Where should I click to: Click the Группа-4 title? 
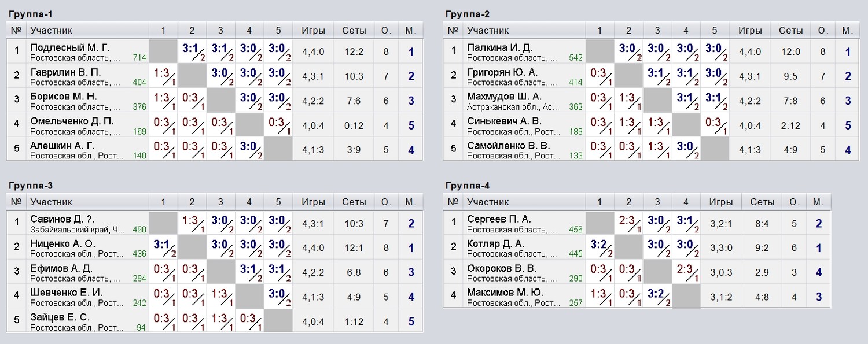click(468, 186)
